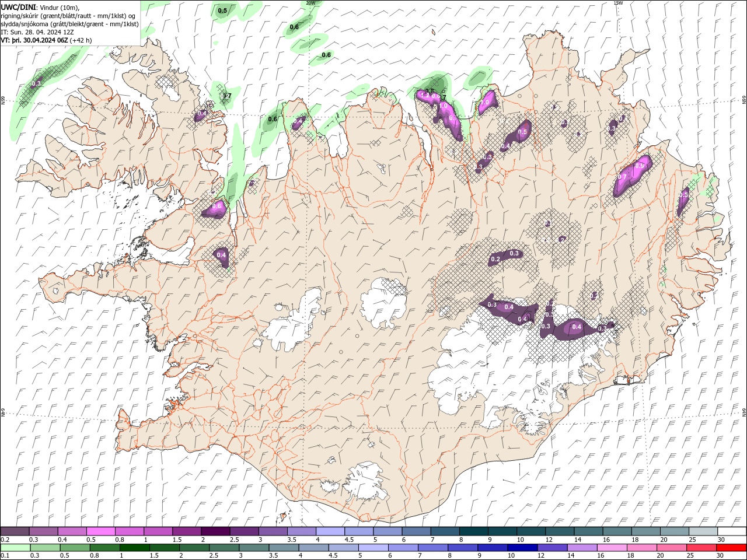
Task: Click the darkest green lower legend swatch at 1
Action: click(x=134, y=548)
